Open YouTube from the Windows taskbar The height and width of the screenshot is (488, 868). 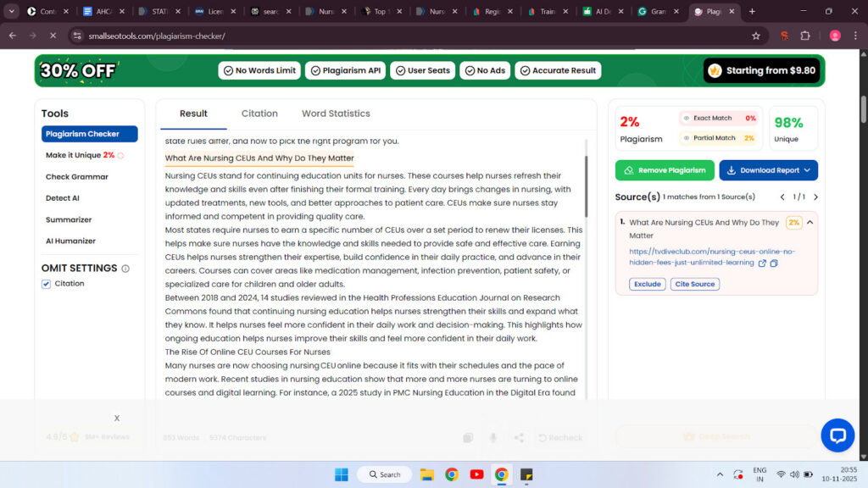tap(476, 474)
